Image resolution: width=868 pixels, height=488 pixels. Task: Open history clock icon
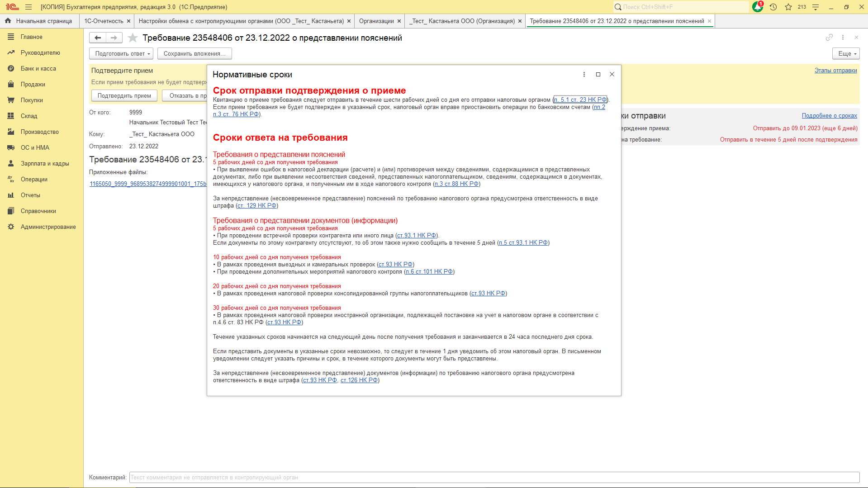click(x=773, y=7)
